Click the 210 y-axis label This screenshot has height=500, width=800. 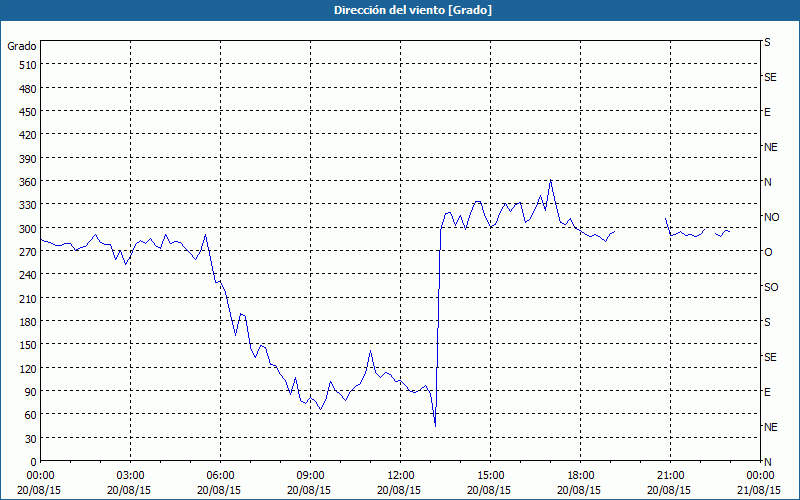[28, 299]
